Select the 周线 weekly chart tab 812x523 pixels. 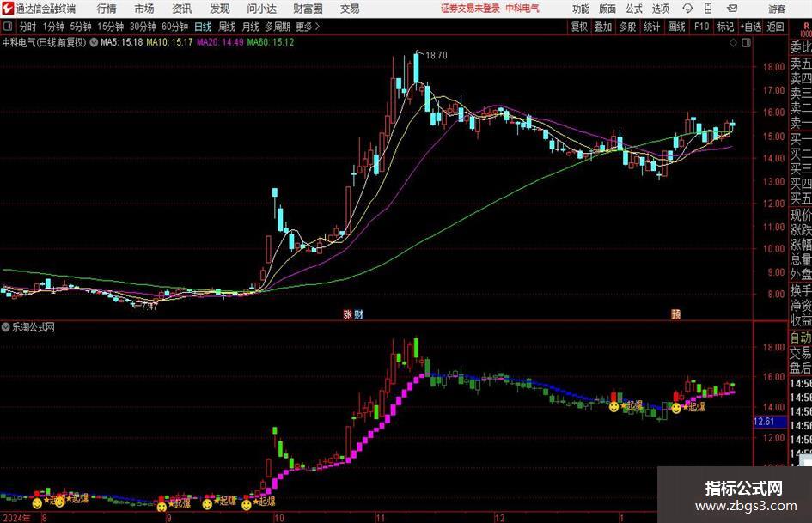227,27
